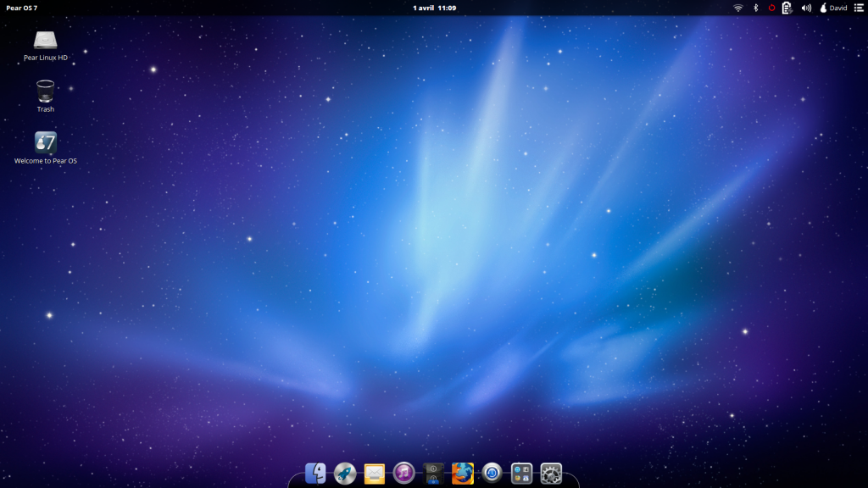Open the film strip workspaces icon

(x=433, y=473)
